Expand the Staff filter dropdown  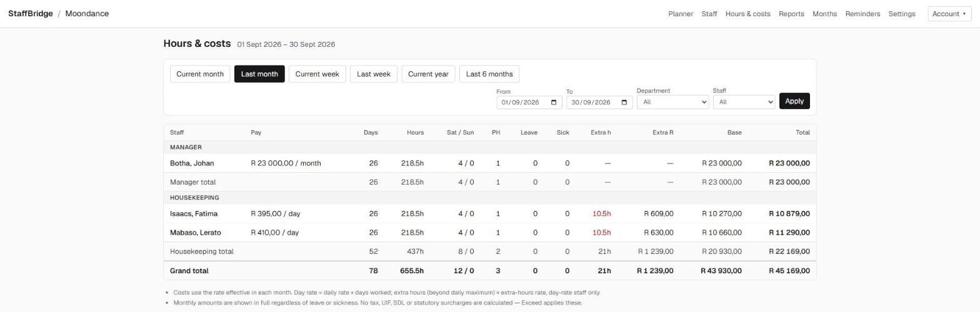744,102
